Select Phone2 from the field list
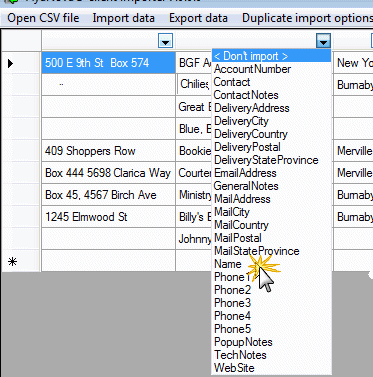373x377 pixels. click(x=271, y=290)
